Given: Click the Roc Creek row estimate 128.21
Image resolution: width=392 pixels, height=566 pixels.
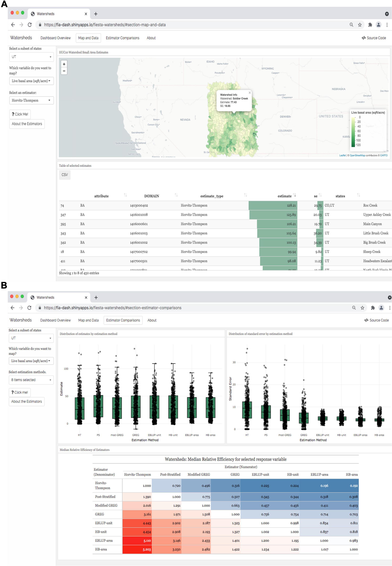Looking at the screenshot, I should coord(291,205).
